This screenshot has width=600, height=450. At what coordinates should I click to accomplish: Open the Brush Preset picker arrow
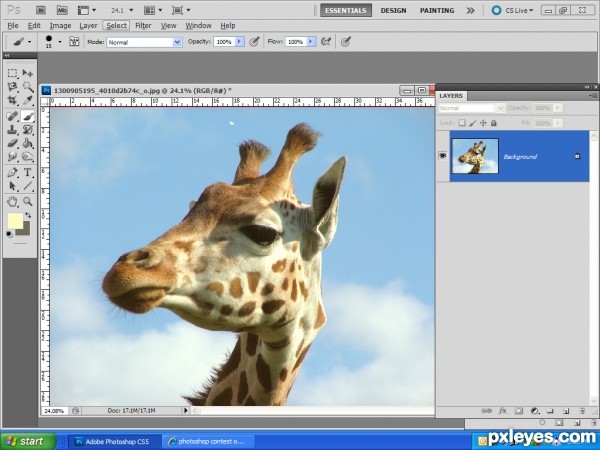tap(60, 41)
